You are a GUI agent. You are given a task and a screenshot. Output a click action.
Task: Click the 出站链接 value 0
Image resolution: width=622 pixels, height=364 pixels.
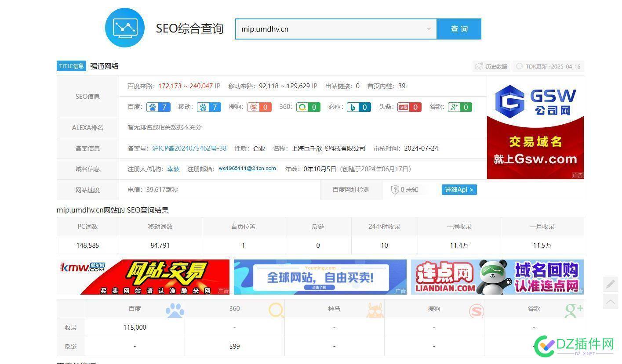(x=357, y=86)
